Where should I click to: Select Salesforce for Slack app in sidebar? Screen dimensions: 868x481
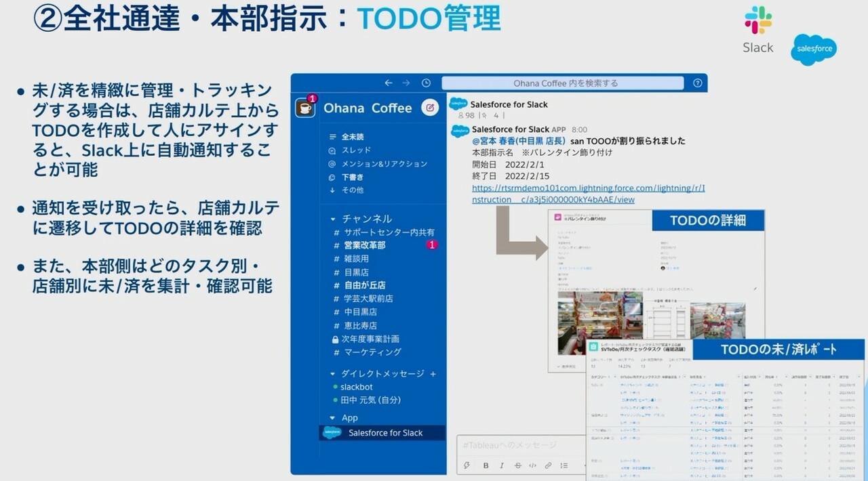(x=382, y=432)
